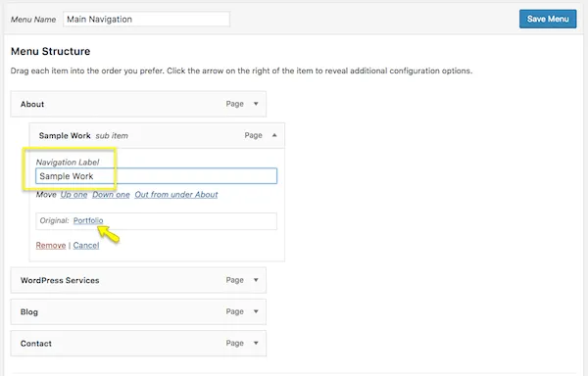This screenshot has height=376, width=588.
Task: Open the original Portfolio page link
Action: tap(88, 220)
